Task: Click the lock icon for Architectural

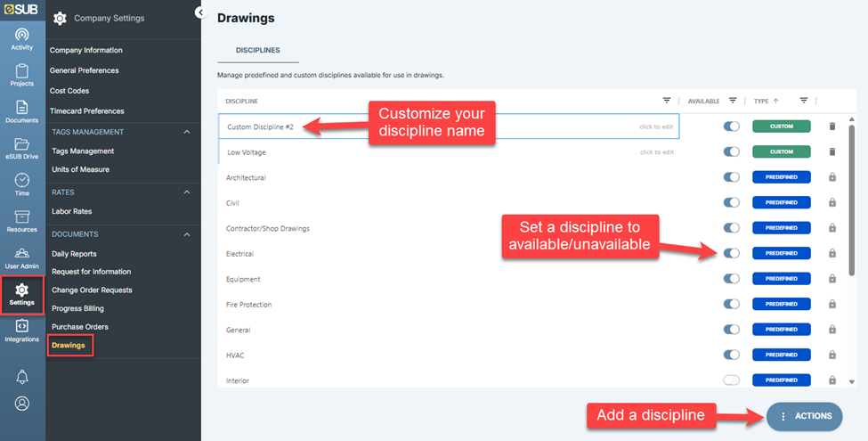Action: tap(832, 177)
